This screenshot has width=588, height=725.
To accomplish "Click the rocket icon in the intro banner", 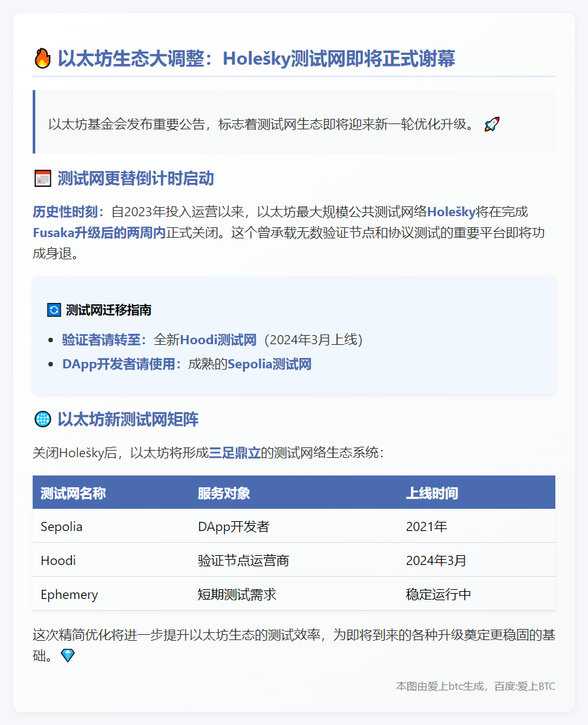I will tap(492, 123).
